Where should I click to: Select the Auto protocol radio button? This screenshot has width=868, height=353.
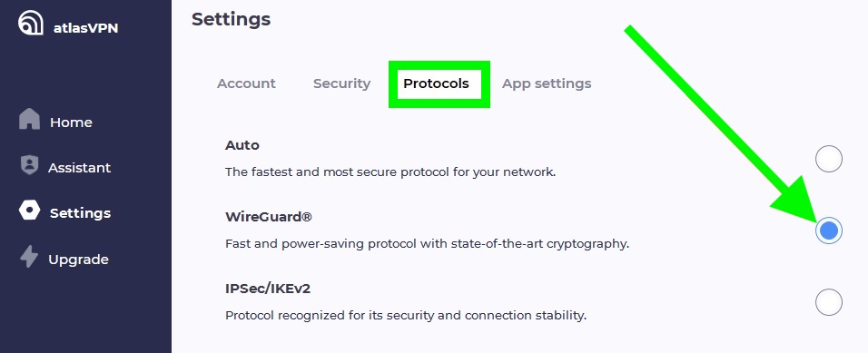pos(829,159)
